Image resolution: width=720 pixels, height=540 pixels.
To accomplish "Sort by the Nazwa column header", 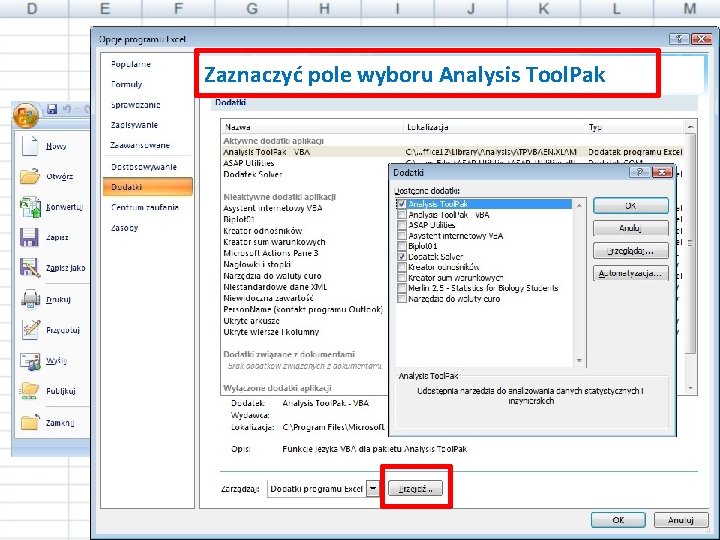I will point(312,127).
